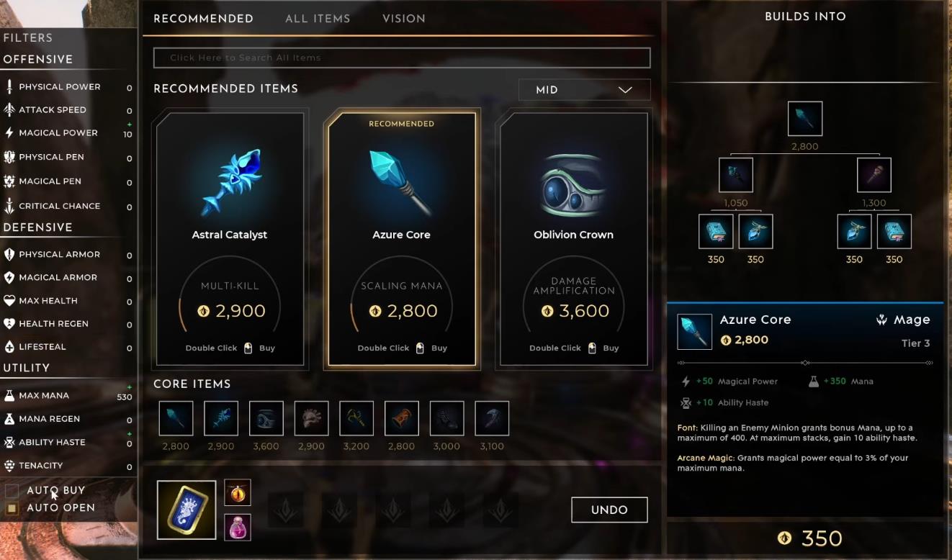Screen dimensions: 952x560
Task: Toggle the Max Mana filter
Action: tap(68, 396)
